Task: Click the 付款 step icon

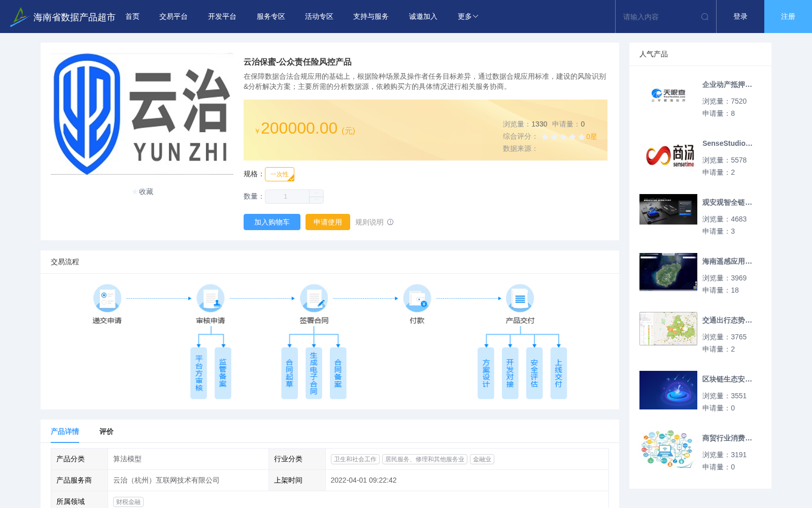Action: pos(417,298)
